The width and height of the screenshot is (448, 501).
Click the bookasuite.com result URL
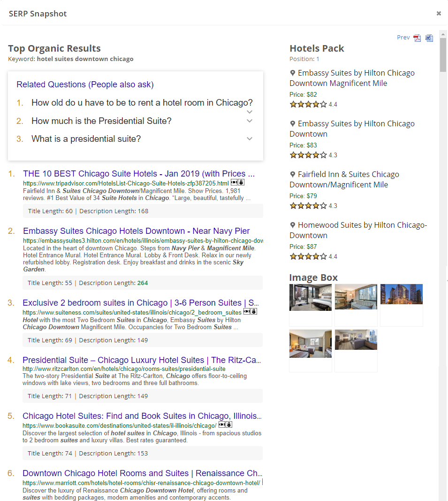tap(120, 425)
